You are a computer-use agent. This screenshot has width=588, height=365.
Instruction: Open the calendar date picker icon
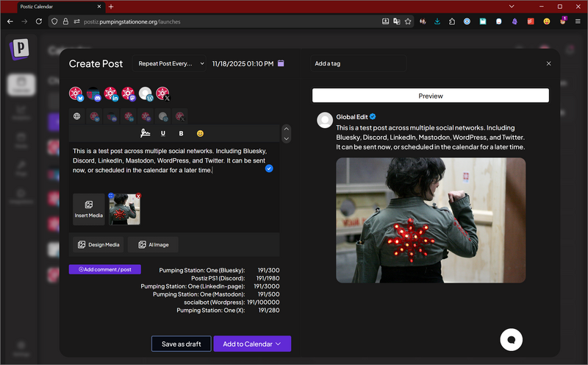[x=281, y=63]
